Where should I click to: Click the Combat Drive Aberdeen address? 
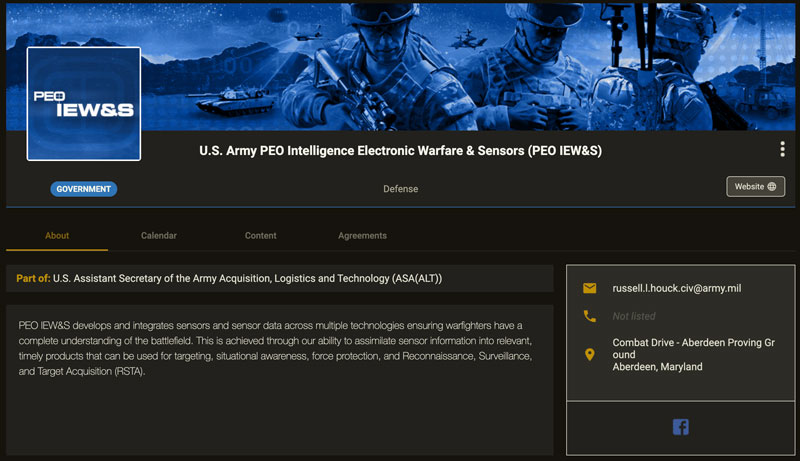[693, 354]
